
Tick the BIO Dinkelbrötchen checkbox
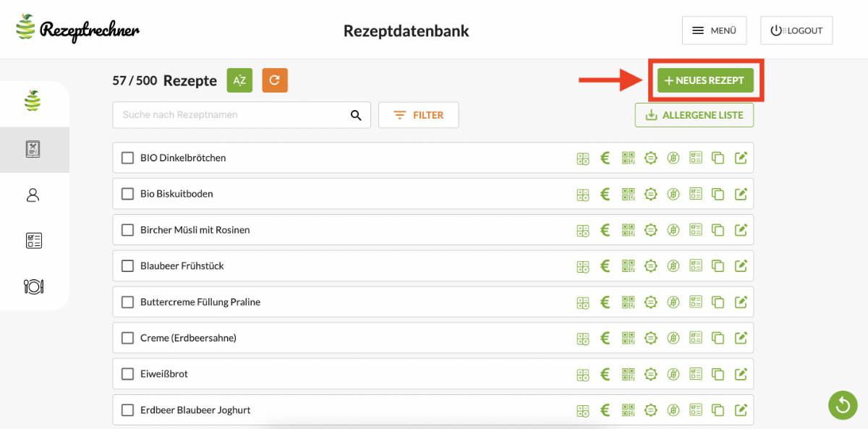pos(128,158)
